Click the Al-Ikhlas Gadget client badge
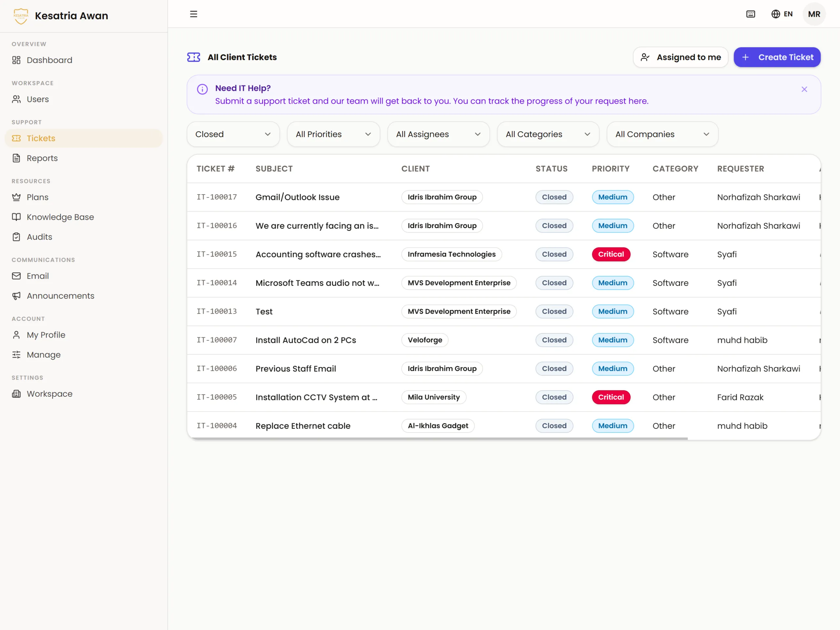The image size is (840, 630). click(438, 426)
